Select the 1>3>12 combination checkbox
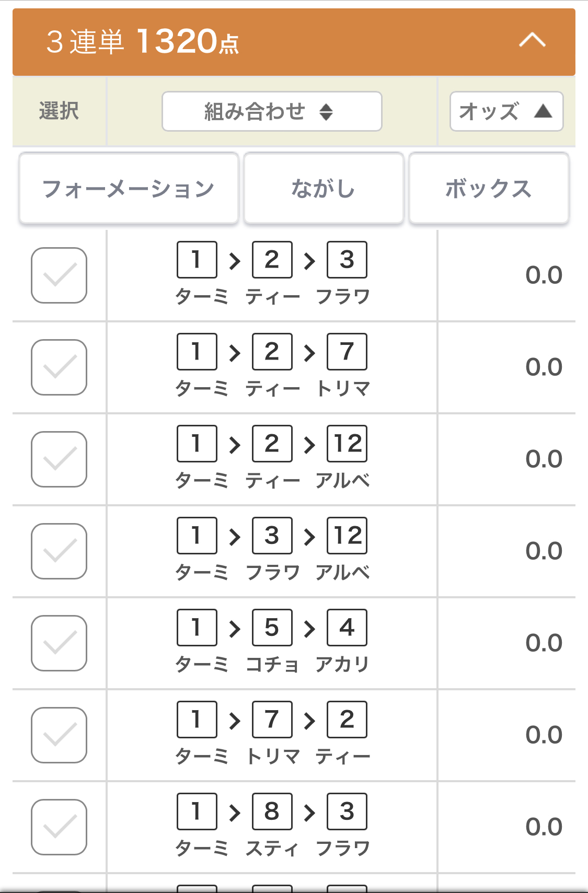This screenshot has width=588, height=893. pos(59,551)
